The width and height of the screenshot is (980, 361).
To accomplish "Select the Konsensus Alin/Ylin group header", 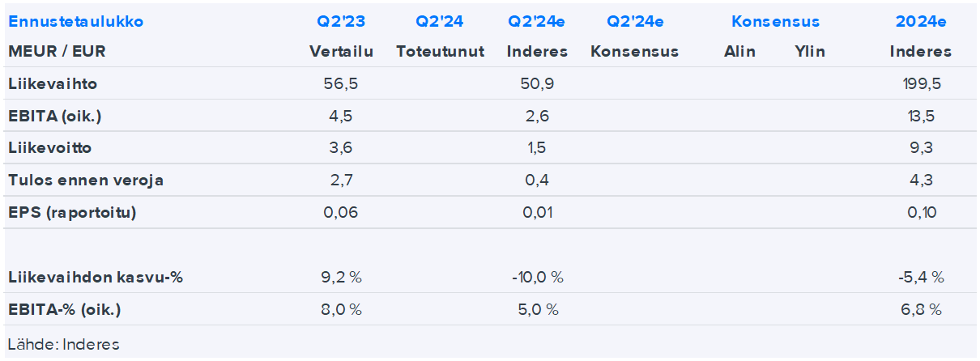I will 775,22.
